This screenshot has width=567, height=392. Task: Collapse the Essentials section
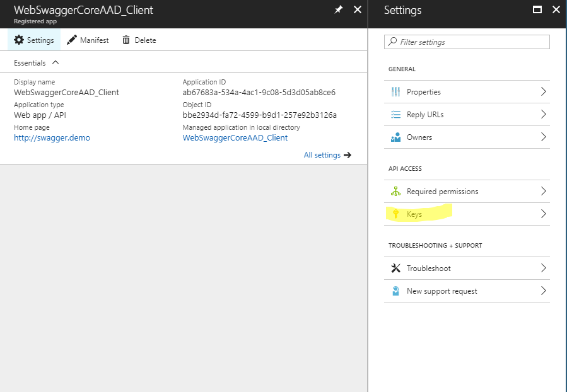[x=56, y=62]
